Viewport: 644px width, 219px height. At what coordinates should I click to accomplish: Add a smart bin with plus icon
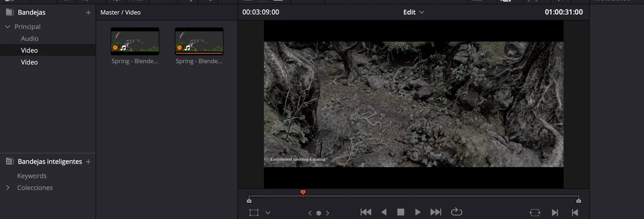[x=88, y=162]
